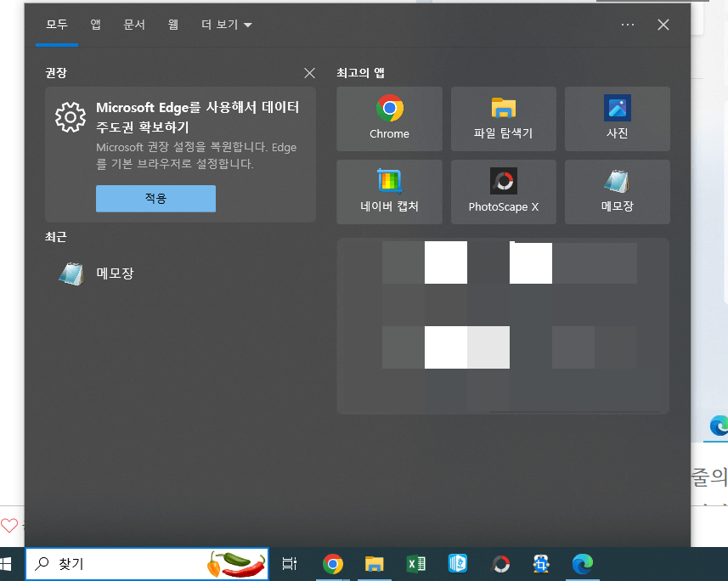Click the heart icon in background page
The width and height of the screenshot is (728, 581).
[8, 526]
